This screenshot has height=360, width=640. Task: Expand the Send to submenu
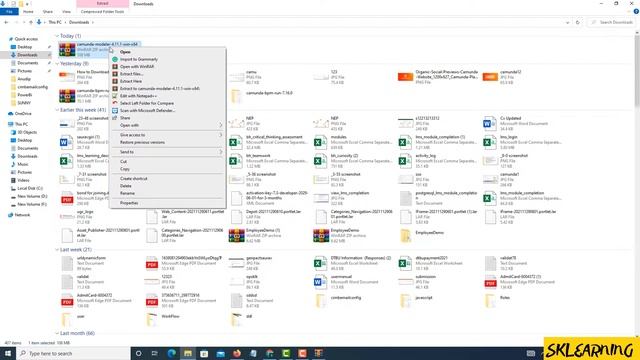168,152
